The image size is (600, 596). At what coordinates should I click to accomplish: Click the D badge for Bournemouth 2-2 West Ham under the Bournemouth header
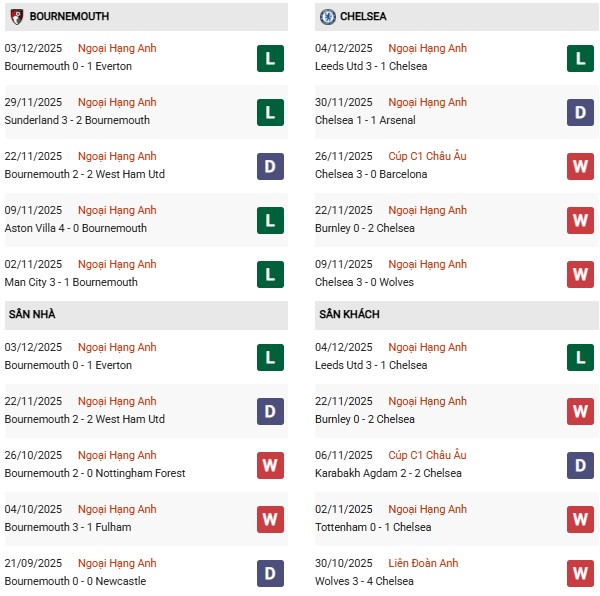point(270,166)
